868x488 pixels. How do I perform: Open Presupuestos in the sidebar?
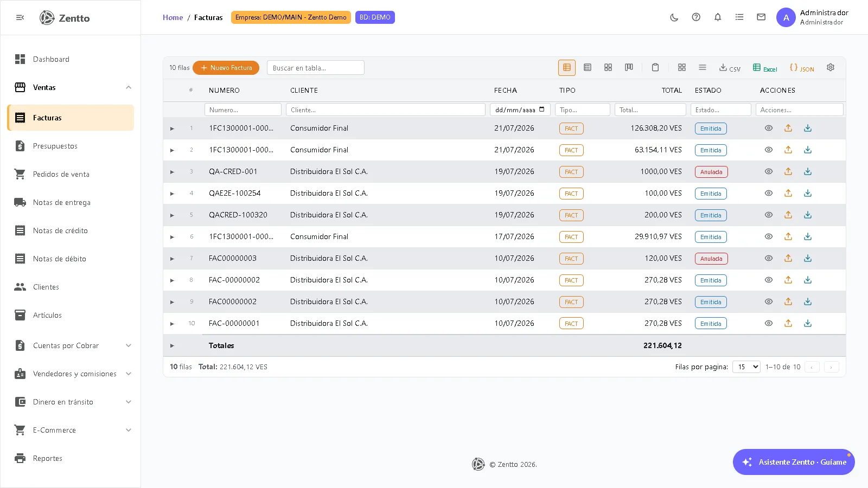pos(71,146)
